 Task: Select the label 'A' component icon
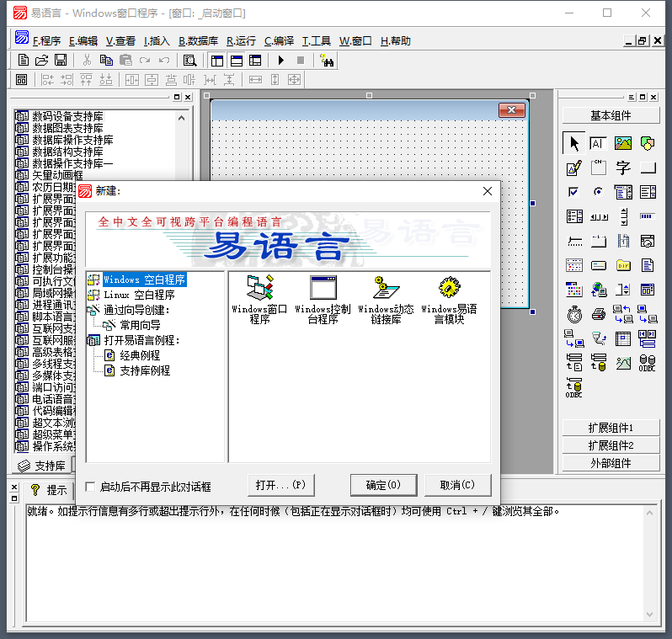(x=598, y=143)
